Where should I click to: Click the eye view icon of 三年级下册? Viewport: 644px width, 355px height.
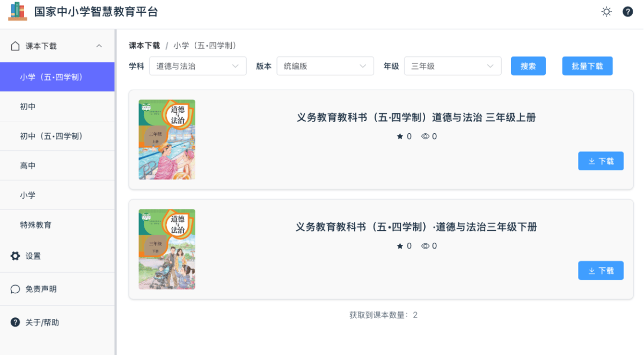426,246
